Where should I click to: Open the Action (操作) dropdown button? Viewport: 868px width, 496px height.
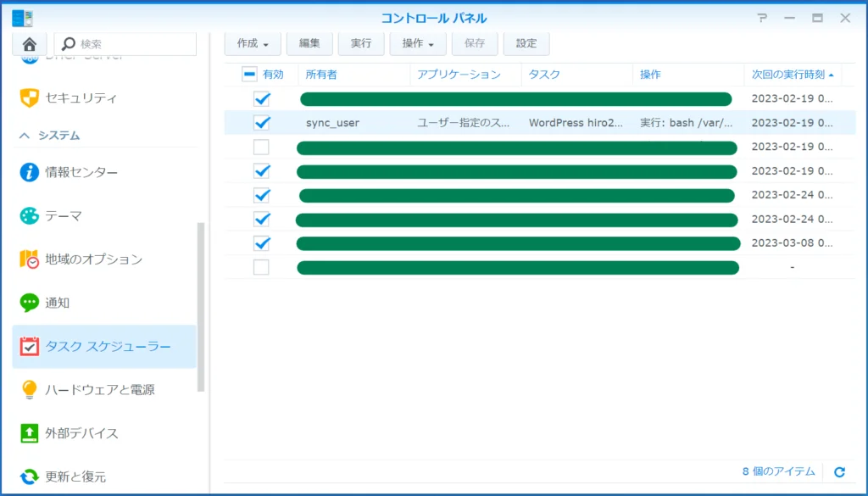pyautogui.click(x=418, y=43)
